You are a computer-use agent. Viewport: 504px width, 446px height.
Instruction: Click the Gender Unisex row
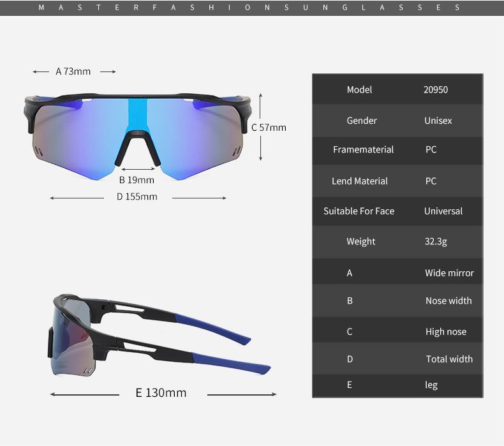(x=397, y=121)
